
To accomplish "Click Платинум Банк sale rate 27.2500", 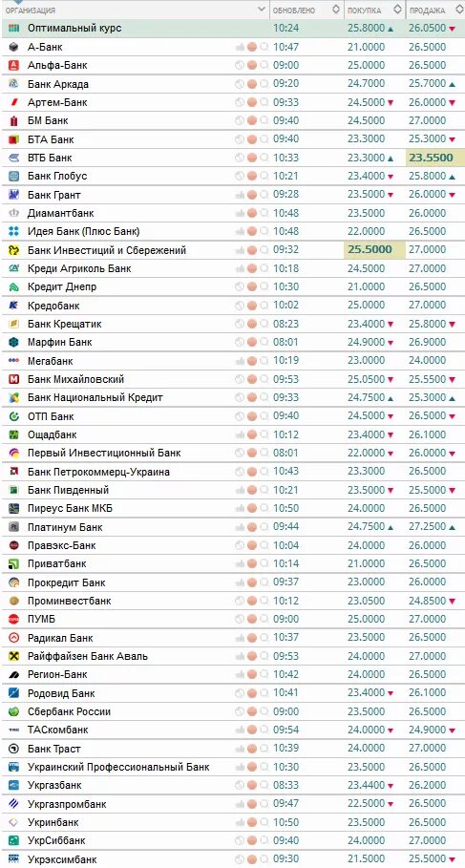I will click(x=428, y=527).
